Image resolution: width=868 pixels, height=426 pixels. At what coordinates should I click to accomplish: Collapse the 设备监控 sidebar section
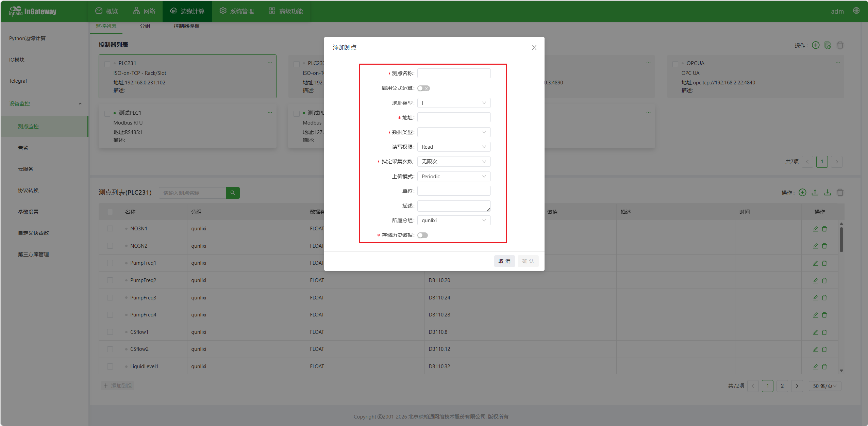80,104
